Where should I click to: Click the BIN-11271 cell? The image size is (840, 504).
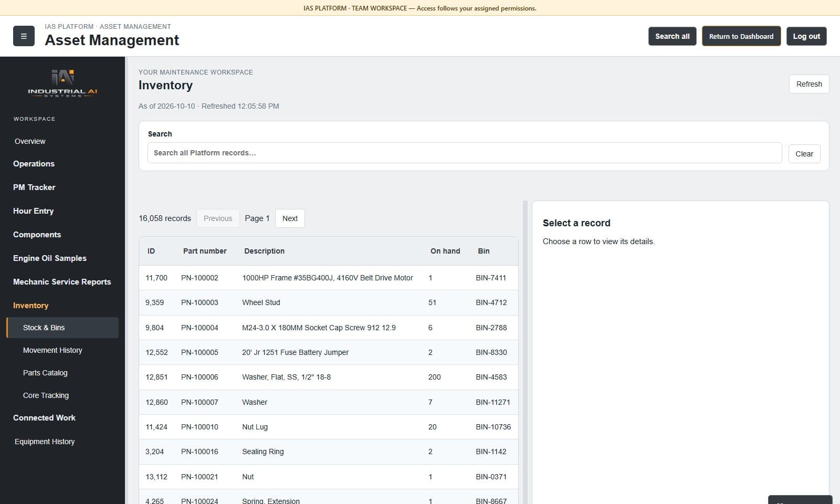pyautogui.click(x=492, y=402)
